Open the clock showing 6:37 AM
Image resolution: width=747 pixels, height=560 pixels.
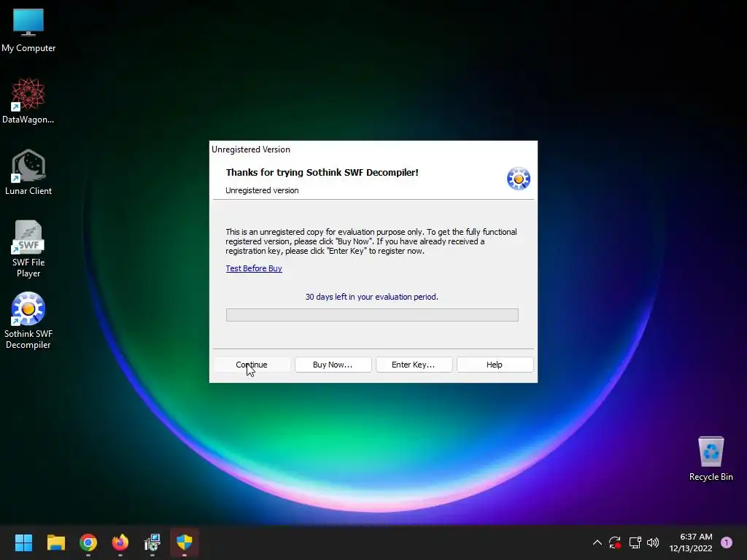(x=691, y=542)
